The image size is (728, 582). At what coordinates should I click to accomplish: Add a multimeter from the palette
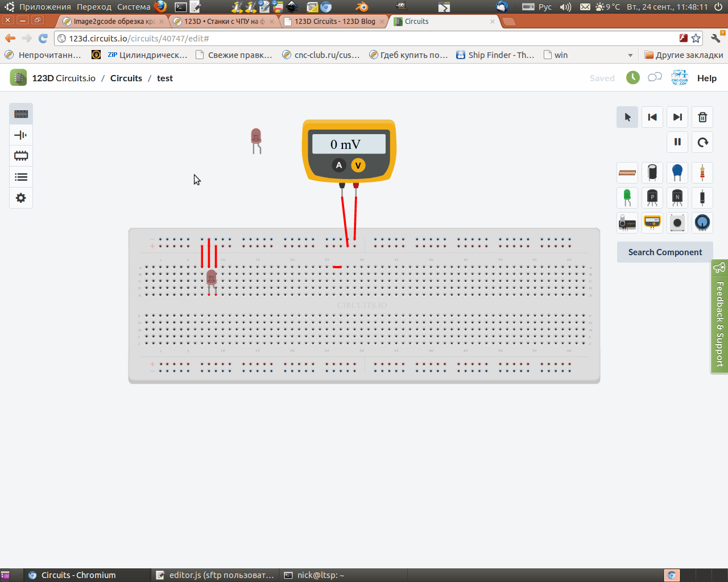tap(652, 223)
